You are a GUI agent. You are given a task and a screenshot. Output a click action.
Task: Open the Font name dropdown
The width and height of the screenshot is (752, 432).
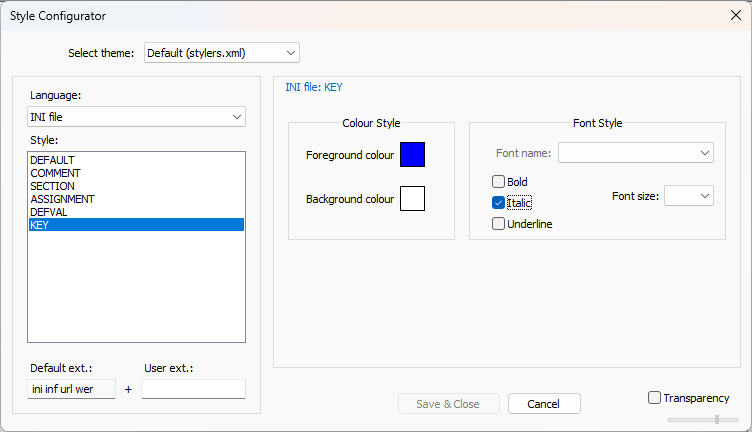[x=635, y=152]
